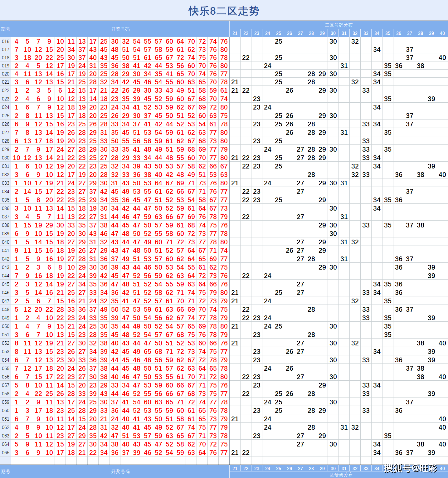Image resolution: width=448 pixels, height=478 pixels.
Task: Click period number 018
Action: (x=6, y=58)
